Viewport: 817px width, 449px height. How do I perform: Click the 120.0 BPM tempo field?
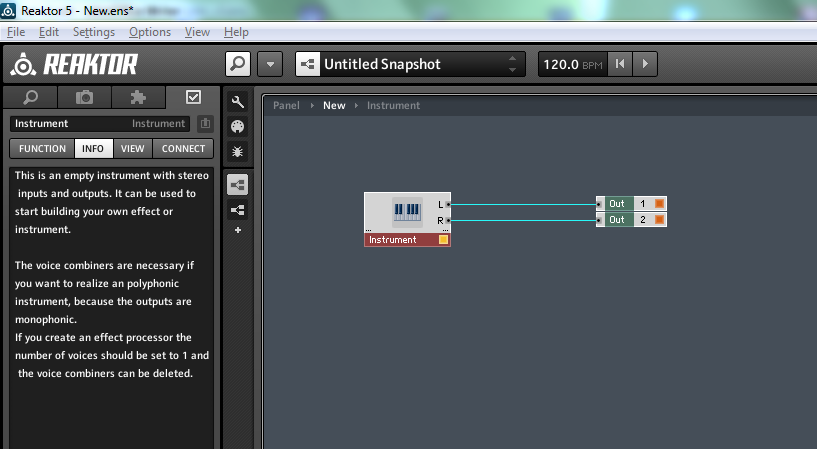[x=572, y=64]
